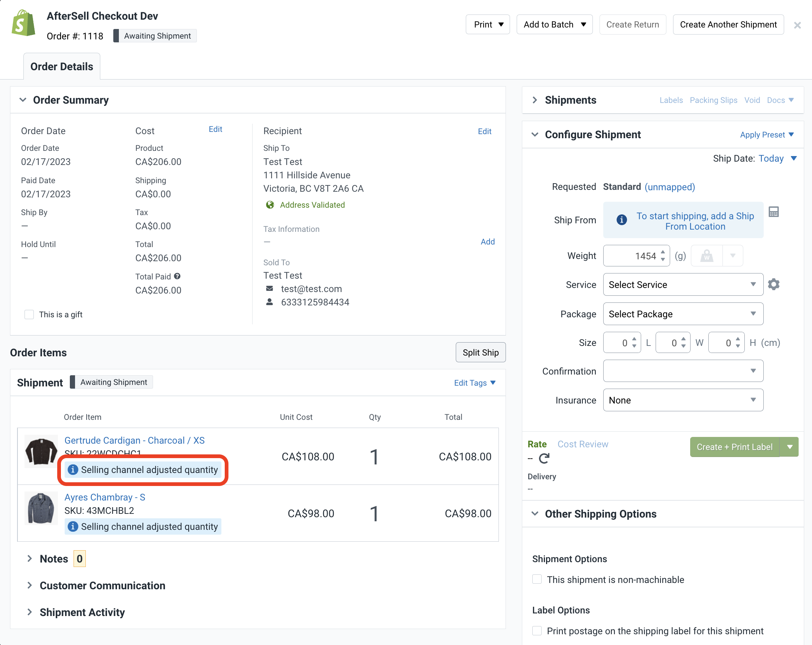Switch to the Cost Review tab
The width and height of the screenshot is (812, 645).
click(x=583, y=444)
